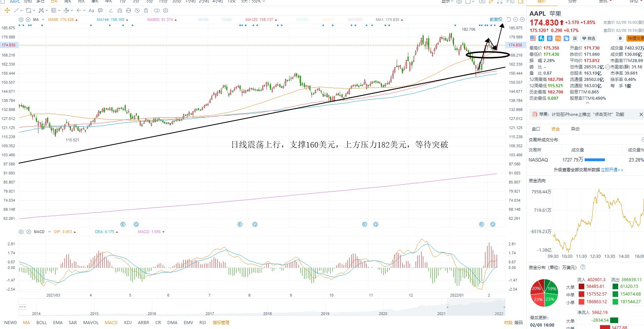The width and height of the screenshot is (644, 329).
Task: Remove the MA indicator with the X icon
Action: [28, 20]
